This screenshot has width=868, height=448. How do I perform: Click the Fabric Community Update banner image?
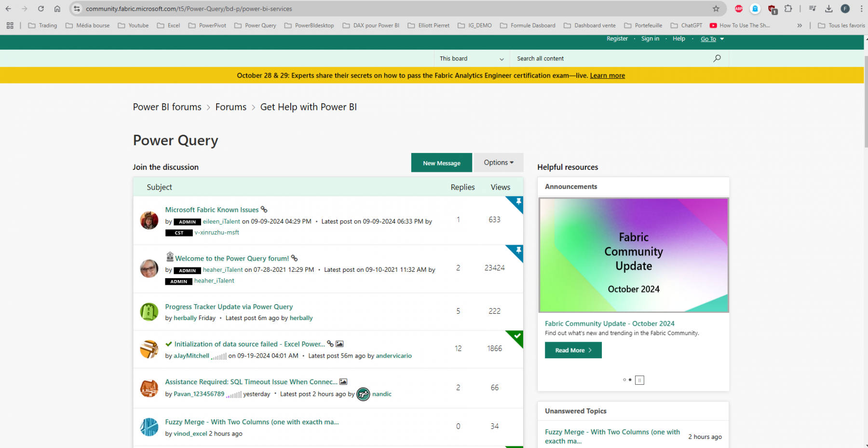[x=634, y=255]
